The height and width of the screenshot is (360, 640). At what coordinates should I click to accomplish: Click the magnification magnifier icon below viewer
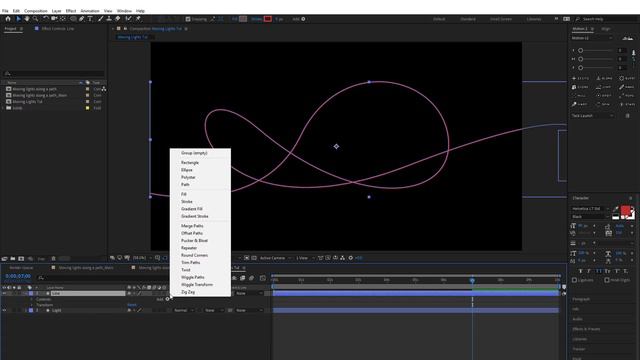tap(158, 258)
